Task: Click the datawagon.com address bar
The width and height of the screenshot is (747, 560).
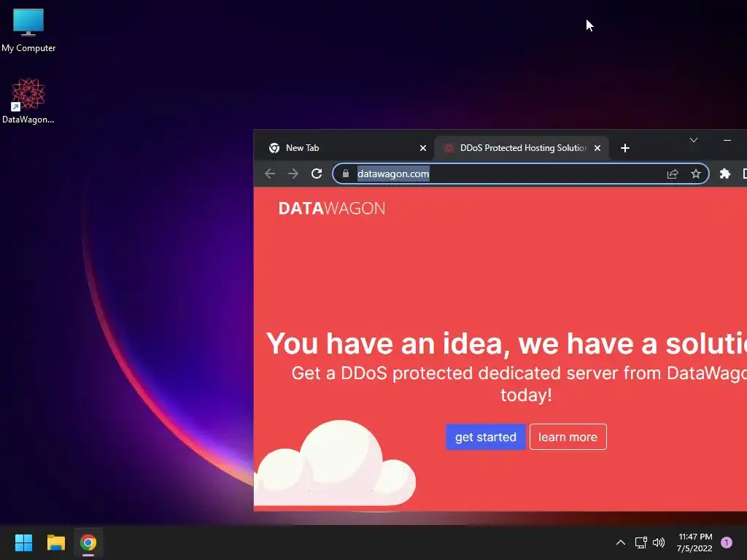Action: tap(520, 174)
